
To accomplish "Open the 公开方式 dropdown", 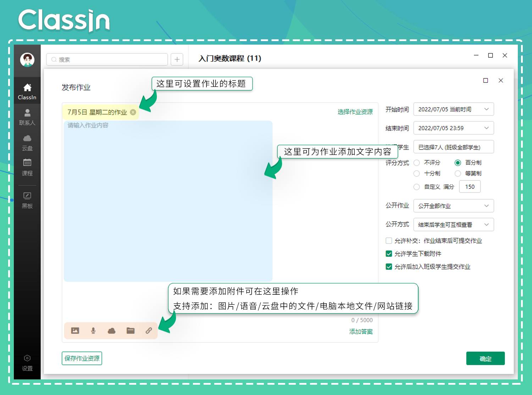I will point(454,225).
